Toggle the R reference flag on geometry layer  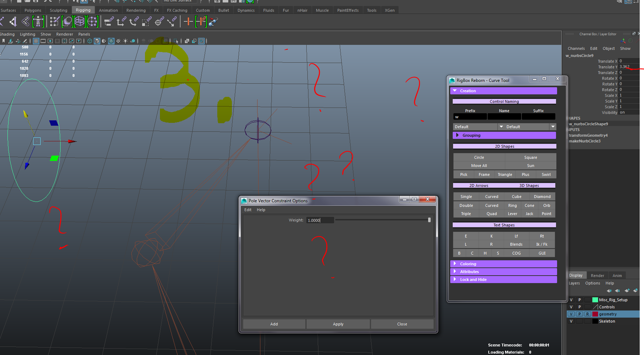[x=588, y=314]
